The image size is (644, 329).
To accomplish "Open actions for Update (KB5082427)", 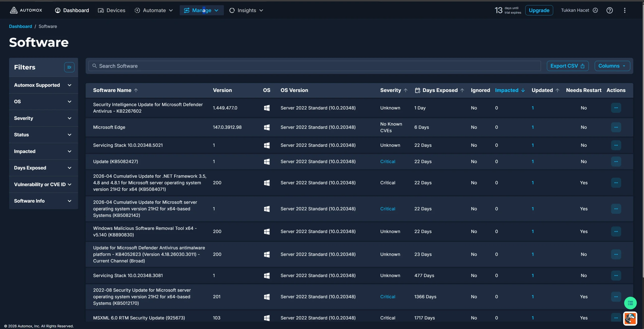I will pyautogui.click(x=616, y=161).
